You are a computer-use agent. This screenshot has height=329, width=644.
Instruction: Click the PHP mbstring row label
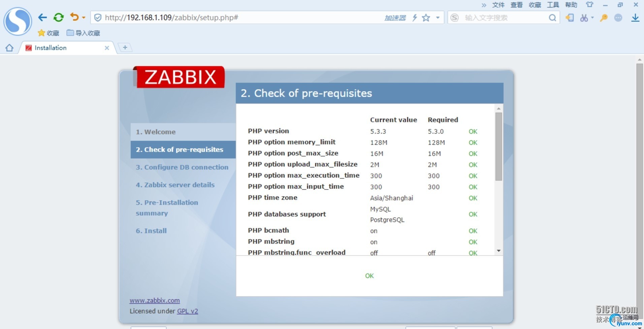click(271, 241)
